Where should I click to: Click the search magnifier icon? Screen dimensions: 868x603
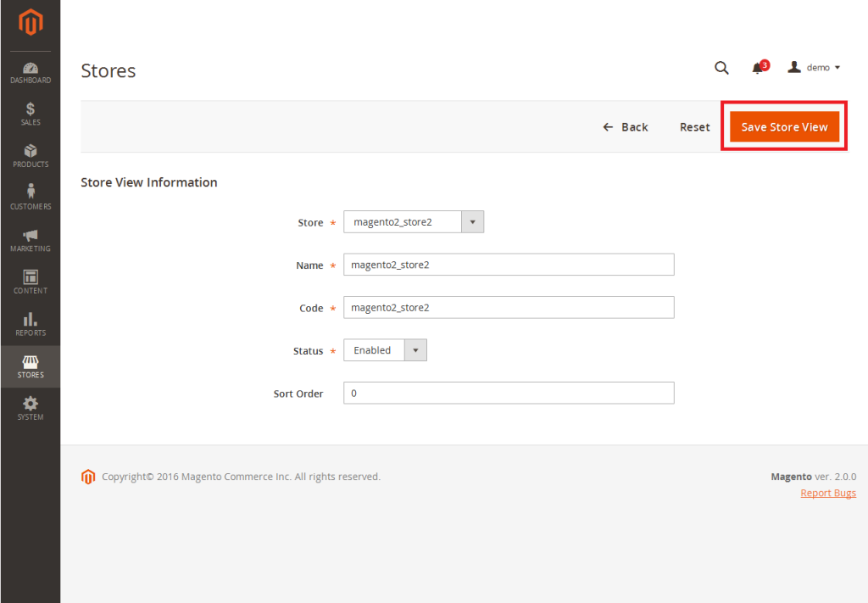(721, 68)
